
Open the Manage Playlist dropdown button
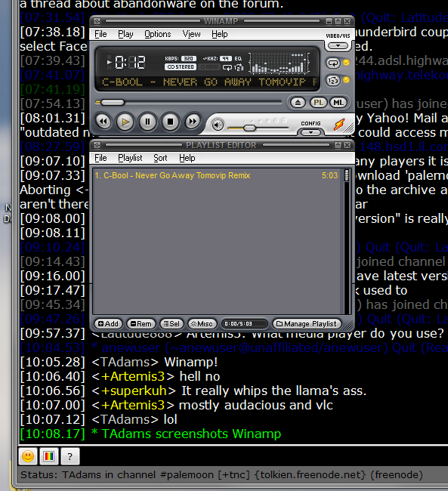[x=307, y=324]
